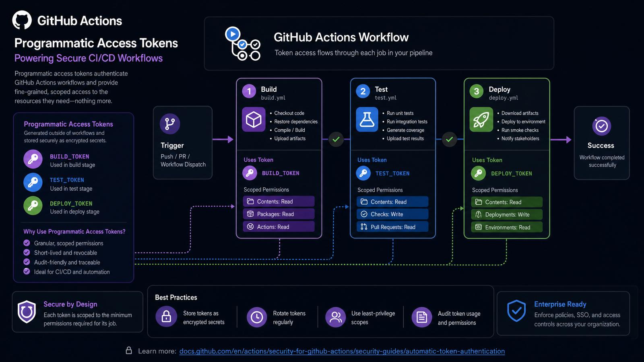Click the small padlock icon before Learn more
This screenshot has width=644, height=362.
click(129, 350)
